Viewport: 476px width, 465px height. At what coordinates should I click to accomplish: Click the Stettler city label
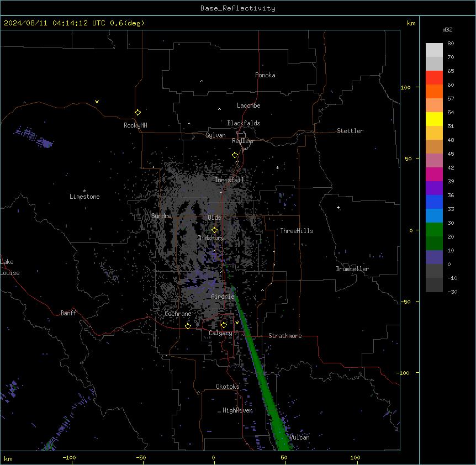[350, 131]
